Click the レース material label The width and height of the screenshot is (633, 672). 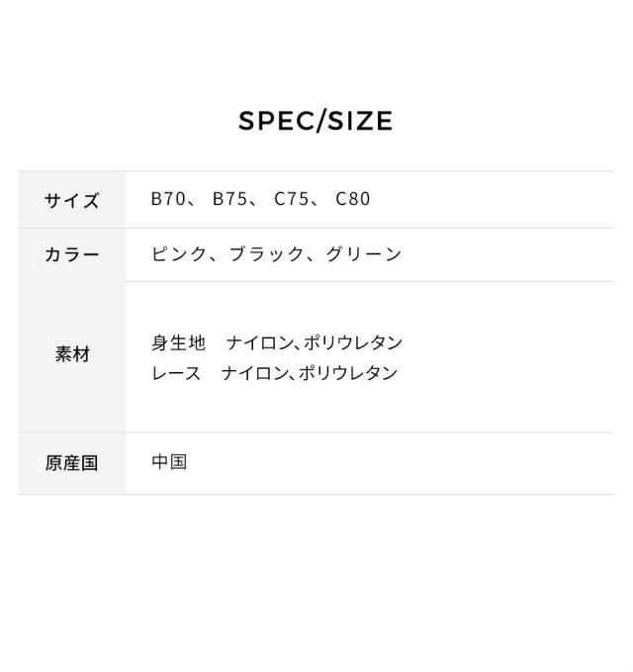(x=176, y=373)
